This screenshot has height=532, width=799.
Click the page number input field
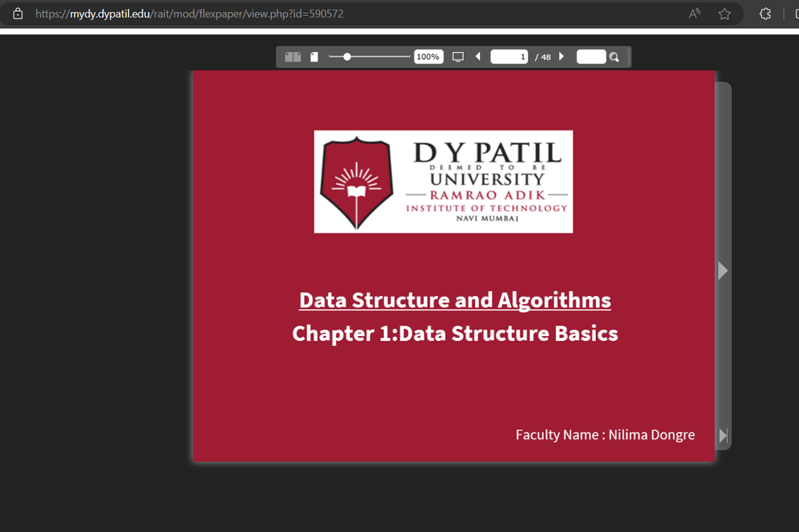(x=509, y=57)
